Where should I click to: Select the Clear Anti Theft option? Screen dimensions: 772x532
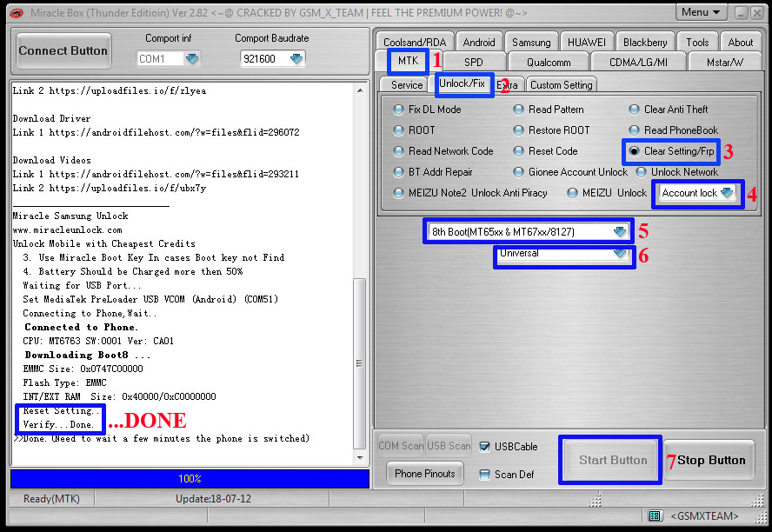coord(634,110)
